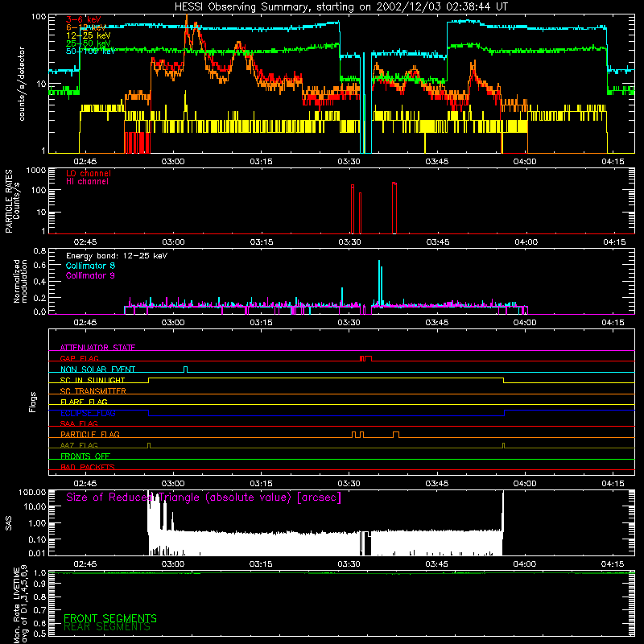Select the 3-6 keV legend label
The image size is (644, 644).
pos(83,19)
